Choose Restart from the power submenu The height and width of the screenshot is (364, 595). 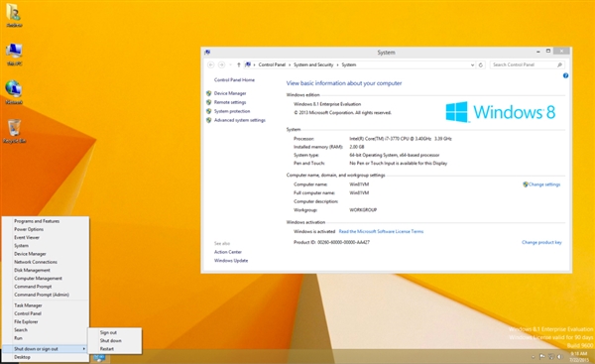coord(107,349)
